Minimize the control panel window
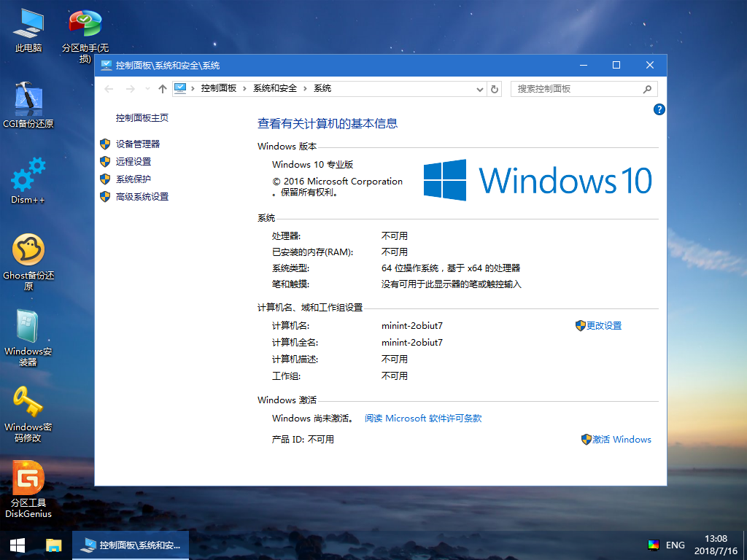 point(583,65)
